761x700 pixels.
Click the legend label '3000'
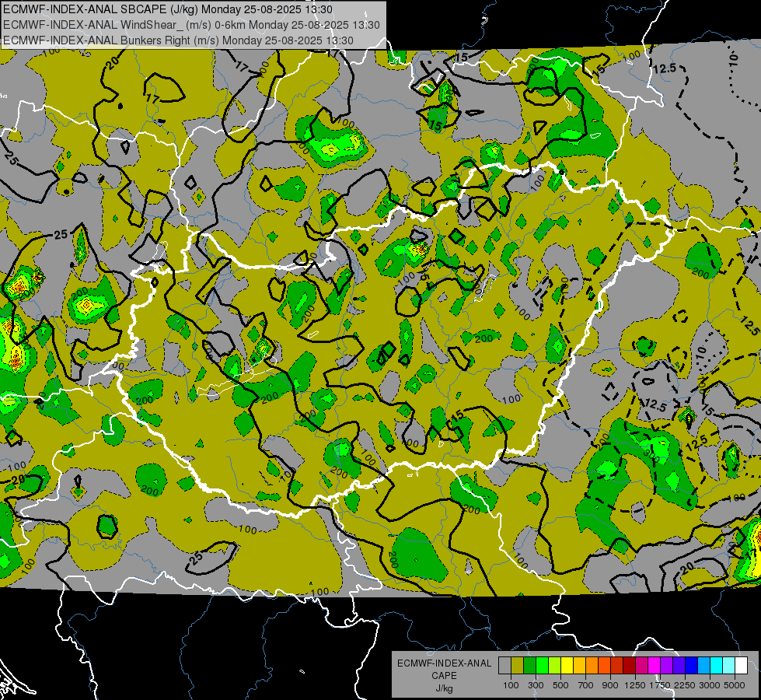point(710,685)
